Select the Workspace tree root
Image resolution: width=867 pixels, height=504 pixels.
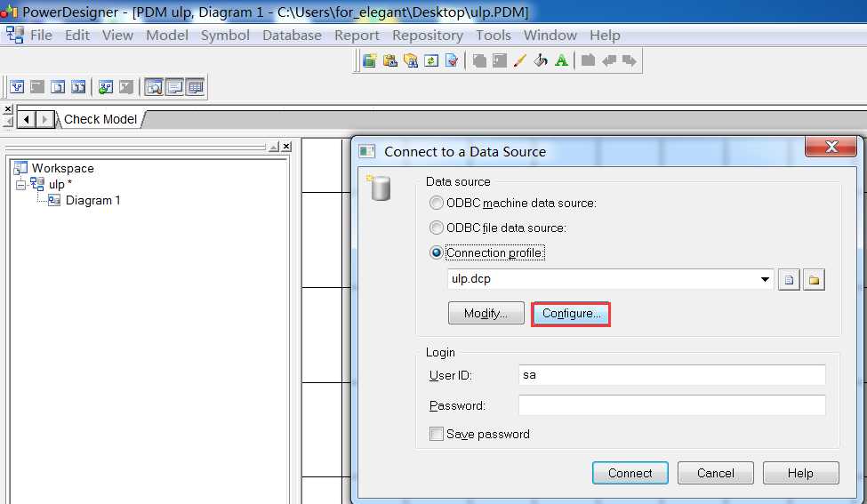tap(62, 168)
